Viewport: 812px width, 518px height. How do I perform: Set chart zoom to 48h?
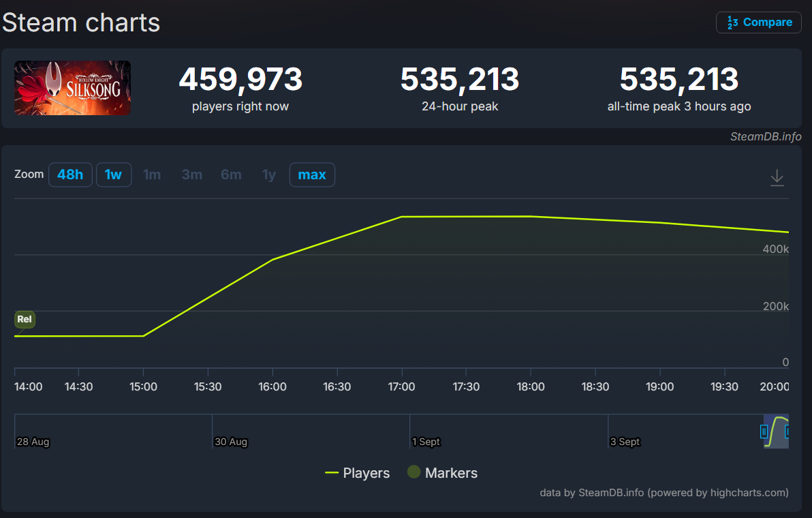point(70,174)
